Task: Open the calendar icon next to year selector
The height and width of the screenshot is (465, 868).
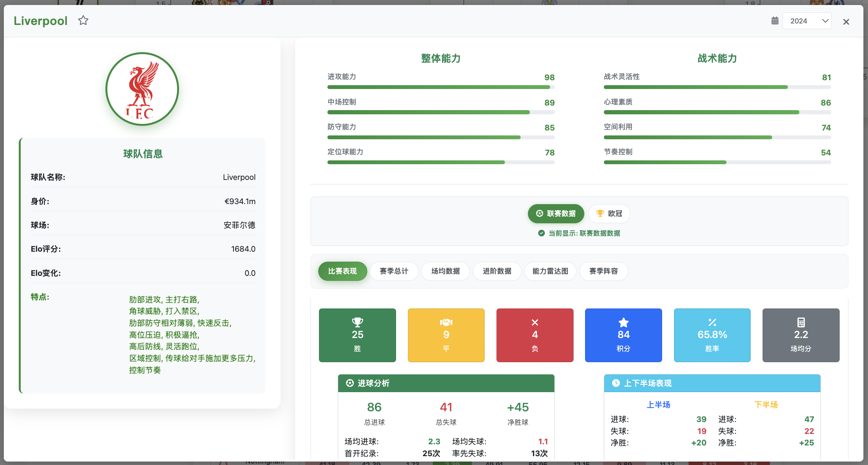Action: (x=774, y=21)
